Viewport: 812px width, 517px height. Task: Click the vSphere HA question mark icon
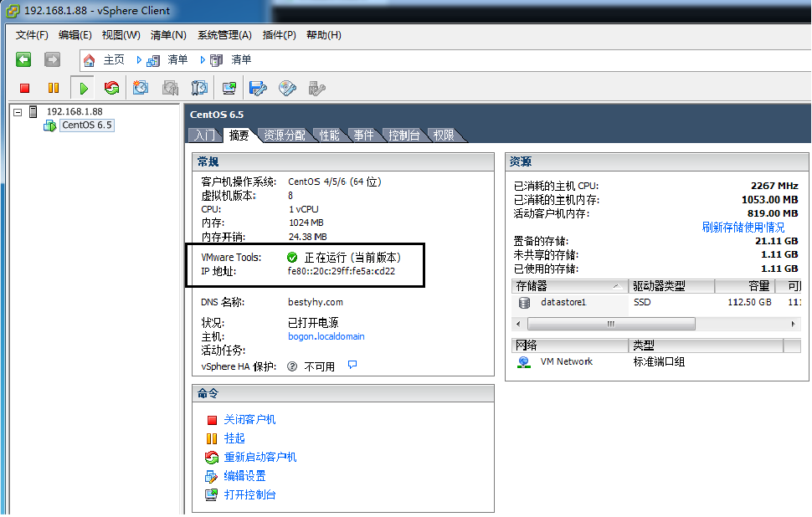pos(292,366)
